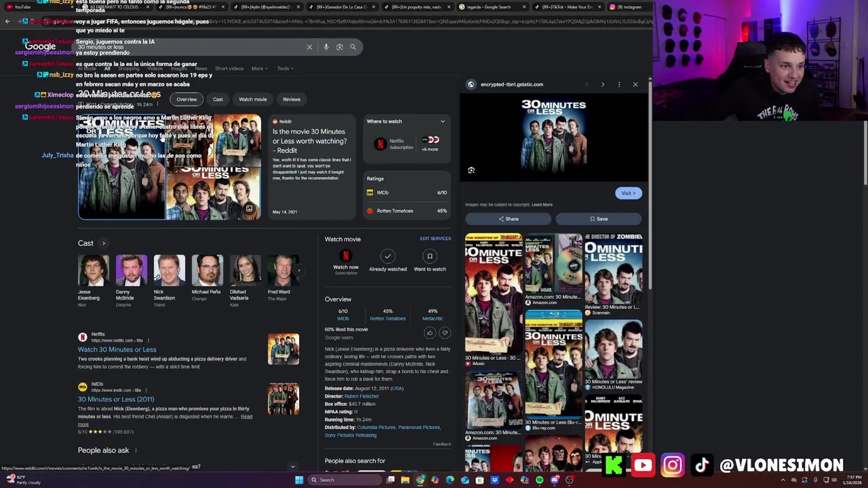The height and width of the screenshot is (488, 868).
Task: Show next image in the preview panel
Action: [x=602, y=85]
